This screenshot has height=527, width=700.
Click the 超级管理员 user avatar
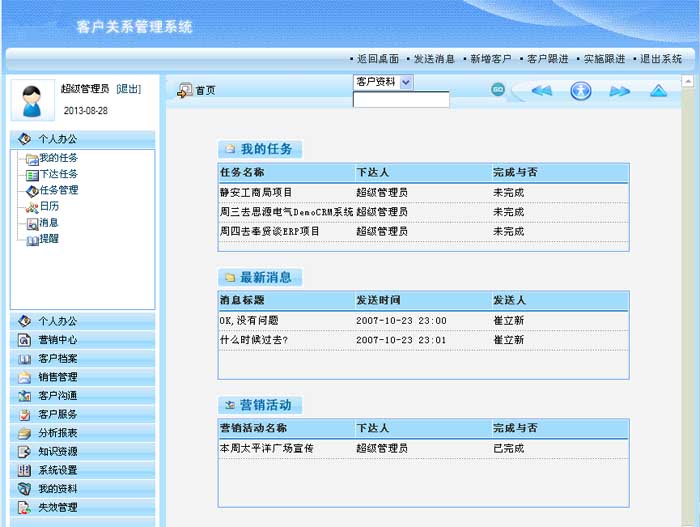pyautogui.click(x=32, y=99)
